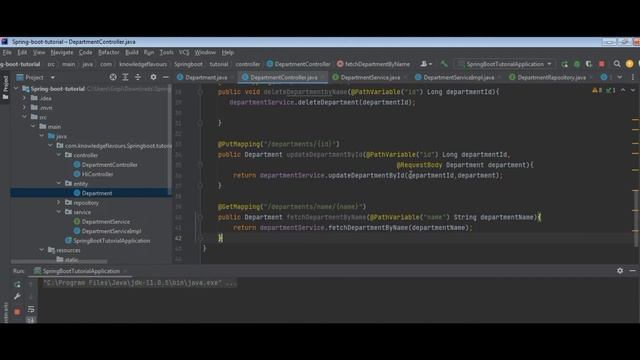Collapse the src folder
640x360 pixels.
[24, 117]
